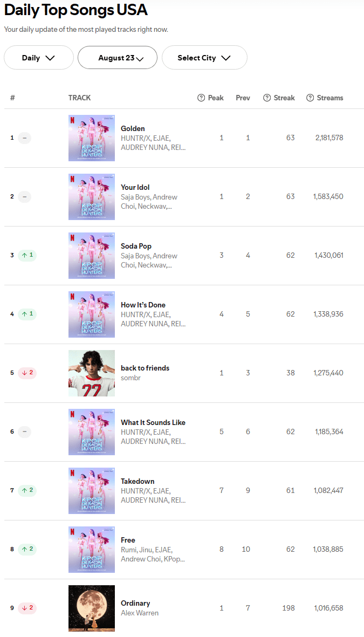Click the no-change badge for Golden
The height and width of the screenshot is (637, 364).
click(24, 138)
